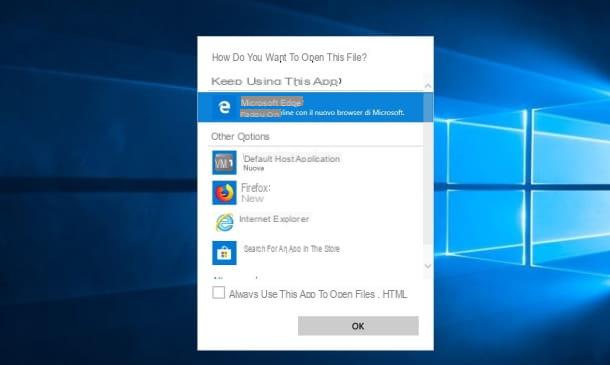Select the Microsoft Edge icon
The width and height of the screenshot is (610, 365).
pos(224,107)
